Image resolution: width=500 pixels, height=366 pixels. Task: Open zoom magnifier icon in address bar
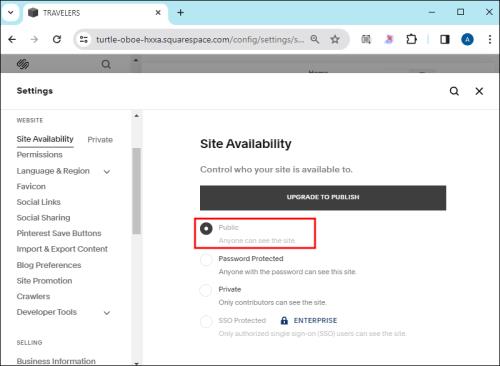tap(315, 39)
